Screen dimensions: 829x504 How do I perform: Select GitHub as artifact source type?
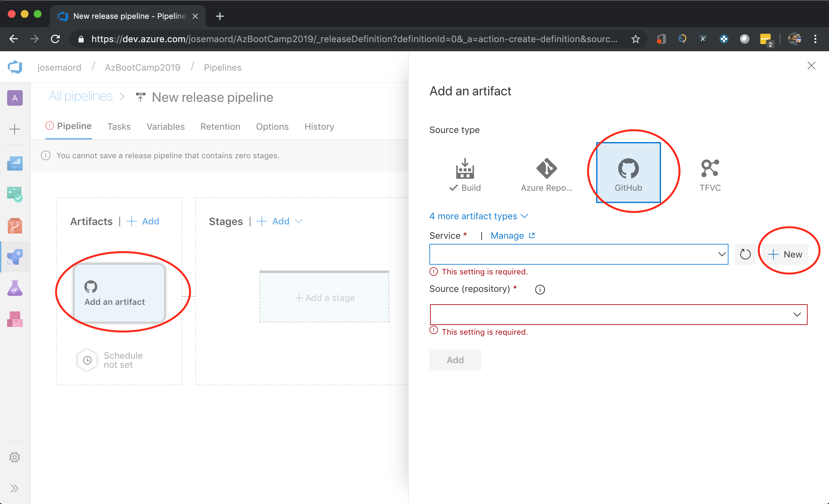coord(628,173)
